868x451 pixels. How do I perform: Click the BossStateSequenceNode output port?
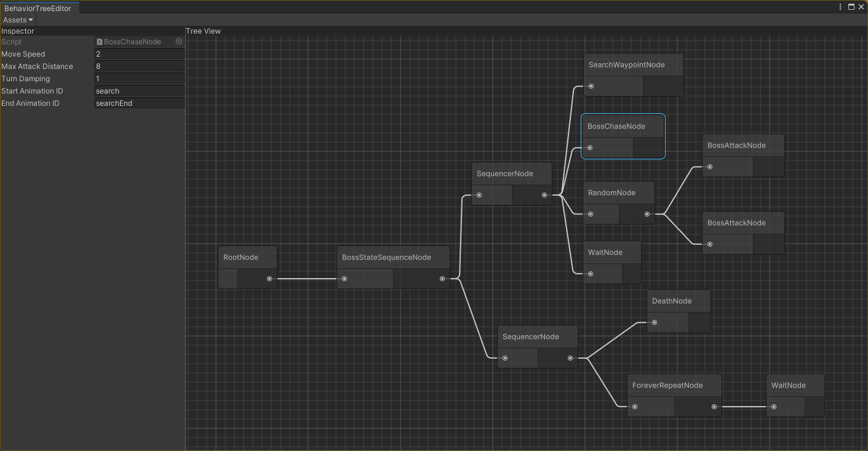pyautogui.click(x=442, y=279)
